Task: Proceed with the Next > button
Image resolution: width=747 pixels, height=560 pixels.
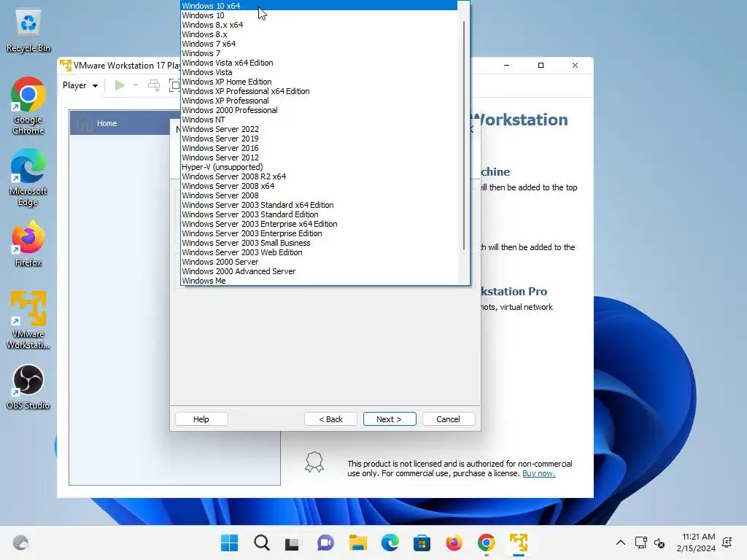Action: point(390,419)
